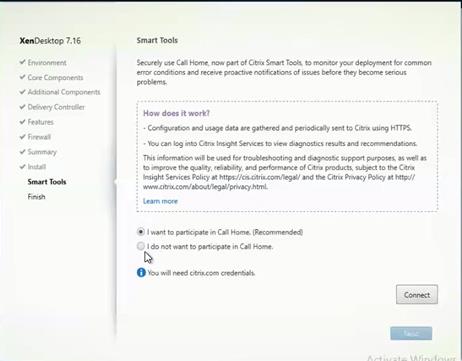The height and width of the screenshot is (361, 462).
Task: Select the Smart Tools step in sidebar
Action: tap(47, 182)
